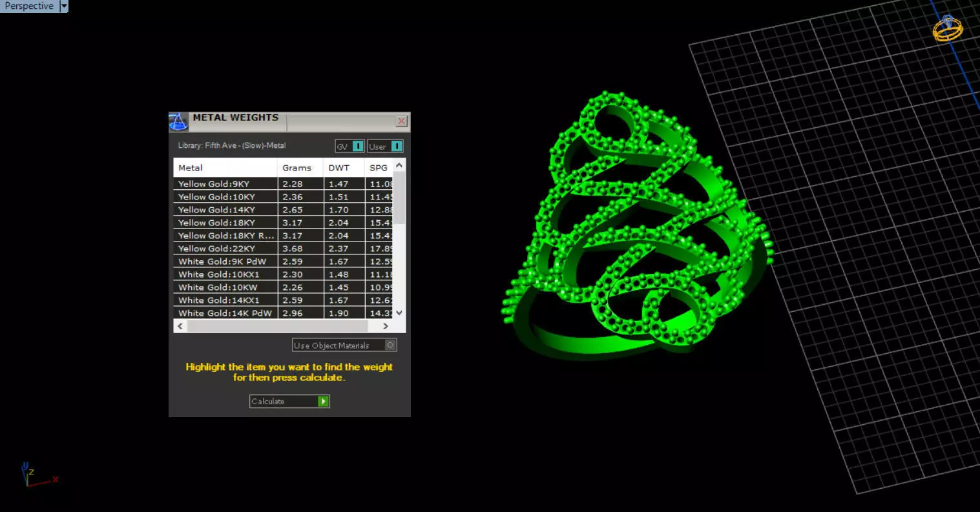Viewport: 980px width, 512px height.
Task: Click the 2.65 grams cell
Action: (x=300, y=210)
